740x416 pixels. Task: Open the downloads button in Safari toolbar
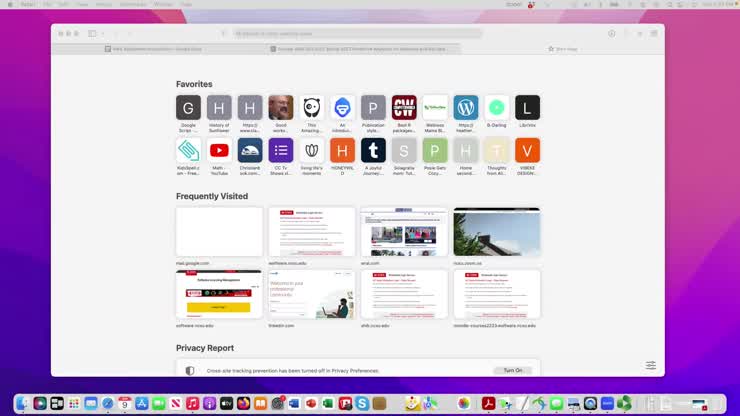(612, 34)
